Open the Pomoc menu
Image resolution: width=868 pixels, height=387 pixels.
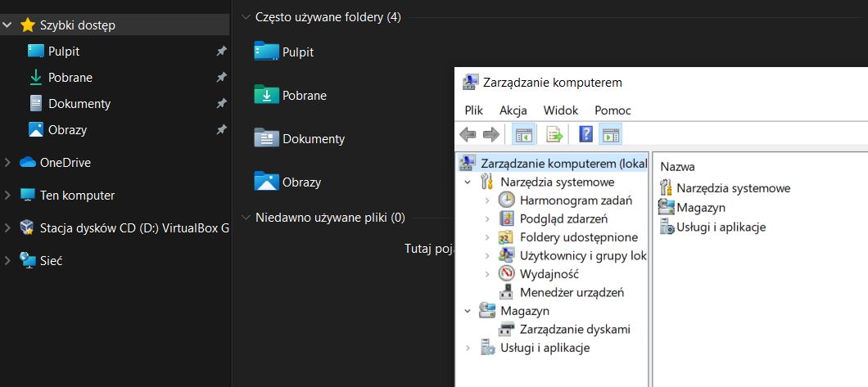613,110
